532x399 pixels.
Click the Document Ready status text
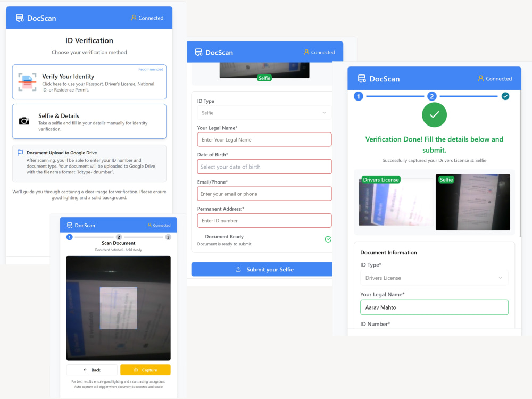225,237
